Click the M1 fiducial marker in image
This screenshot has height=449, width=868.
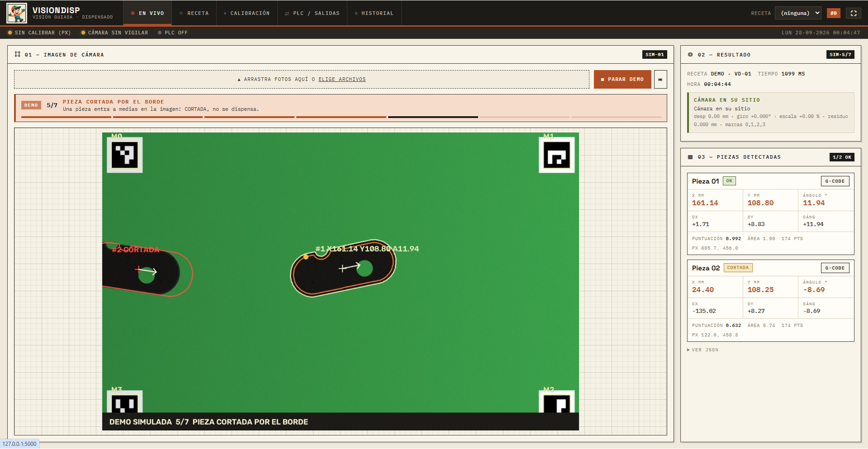(557, 155)
